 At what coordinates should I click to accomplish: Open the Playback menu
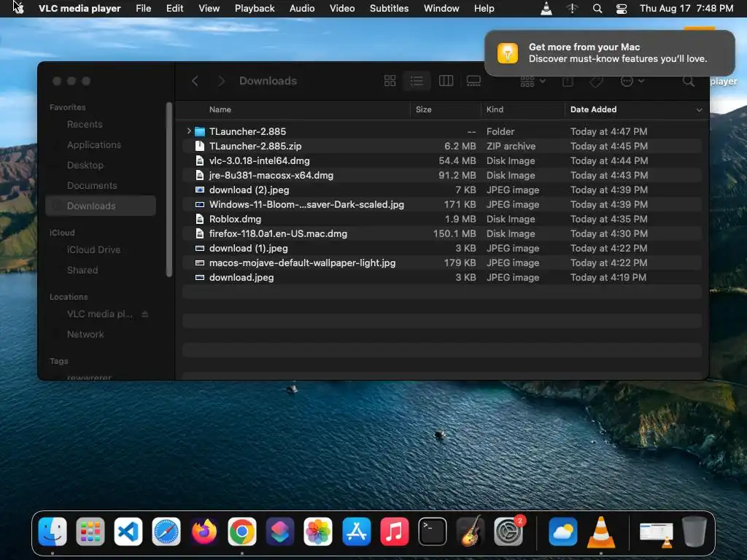(x=255, y=9)
